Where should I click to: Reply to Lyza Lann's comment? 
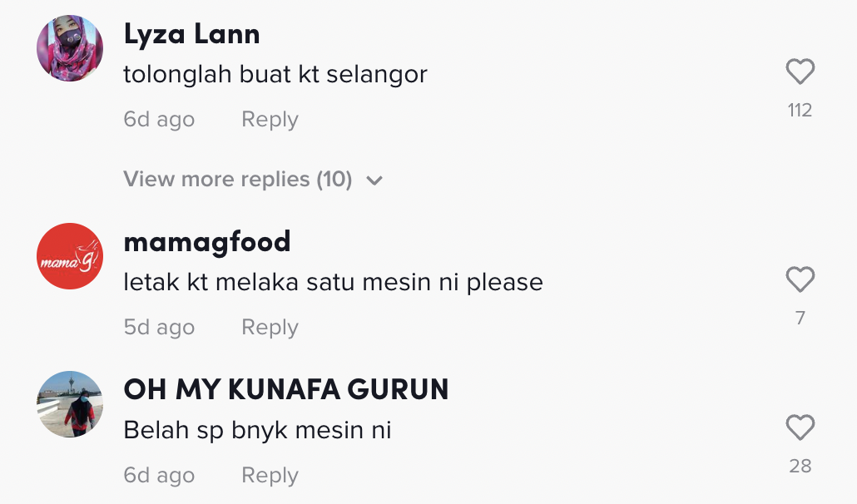pyautogui.click(x=270, y=120)
